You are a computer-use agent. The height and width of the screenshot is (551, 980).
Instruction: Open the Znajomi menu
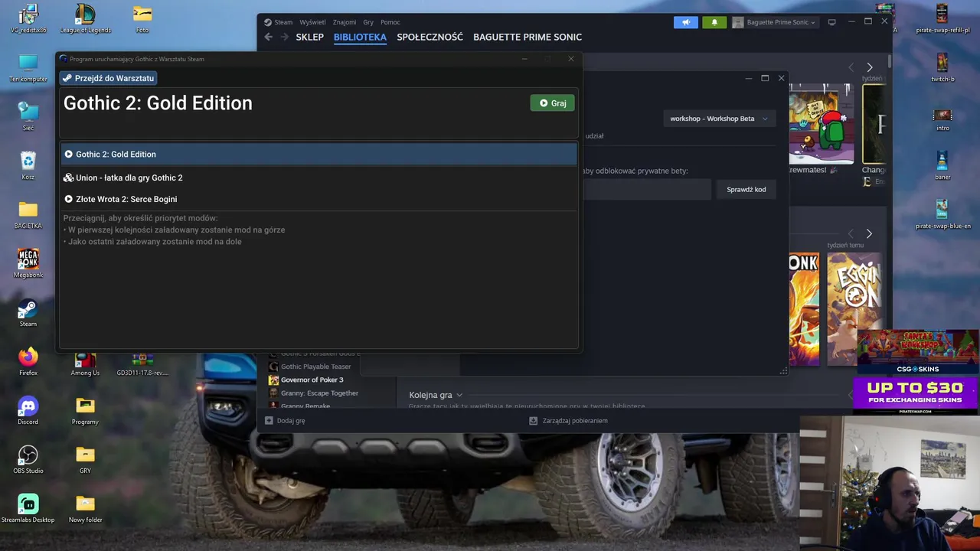(345, 22)
